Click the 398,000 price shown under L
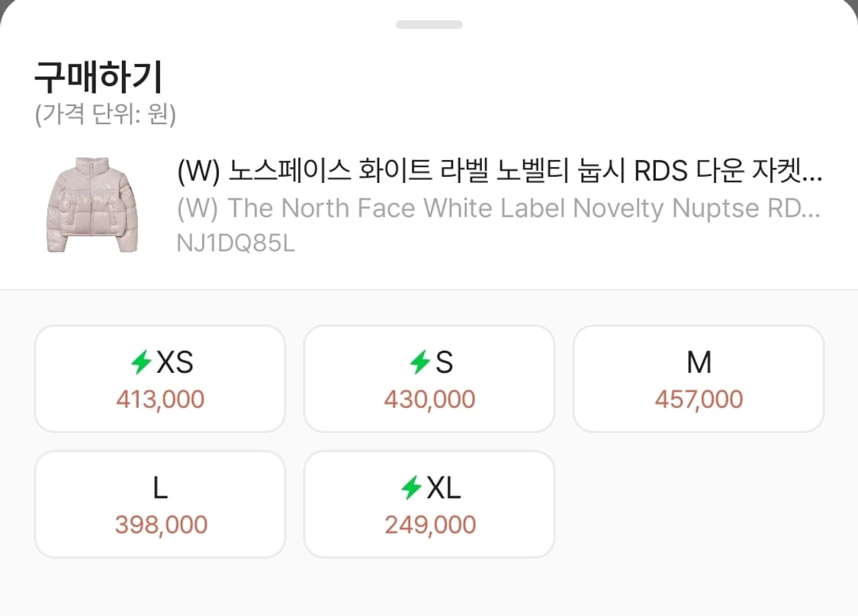 click(x=159, y=524)
